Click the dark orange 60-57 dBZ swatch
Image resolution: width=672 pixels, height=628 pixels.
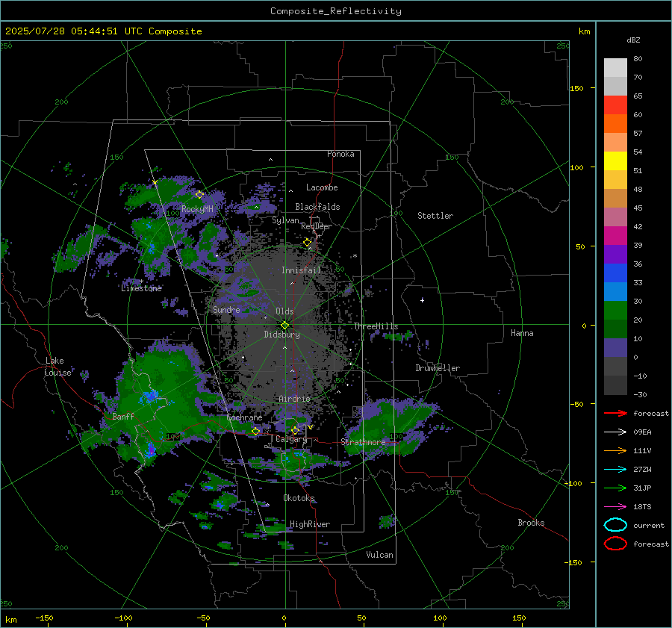(615, 124)
